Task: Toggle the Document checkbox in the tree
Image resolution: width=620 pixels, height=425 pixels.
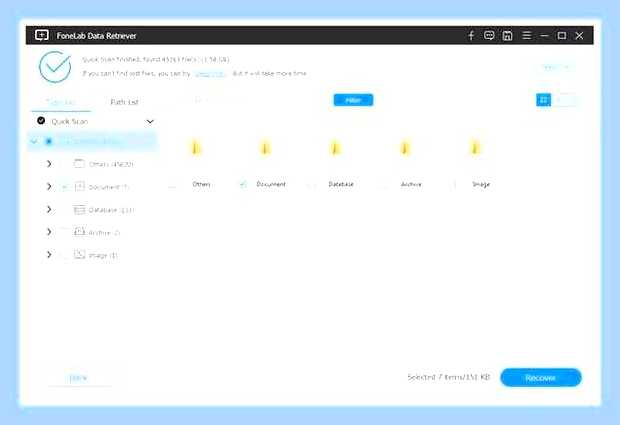Action: (x=64, y=187)
